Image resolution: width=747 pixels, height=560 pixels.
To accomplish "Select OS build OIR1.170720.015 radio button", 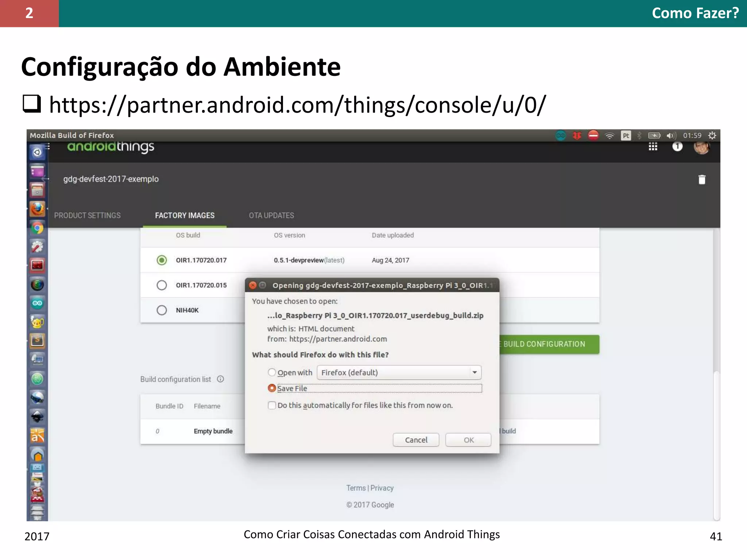I will (x=162, y=285).
